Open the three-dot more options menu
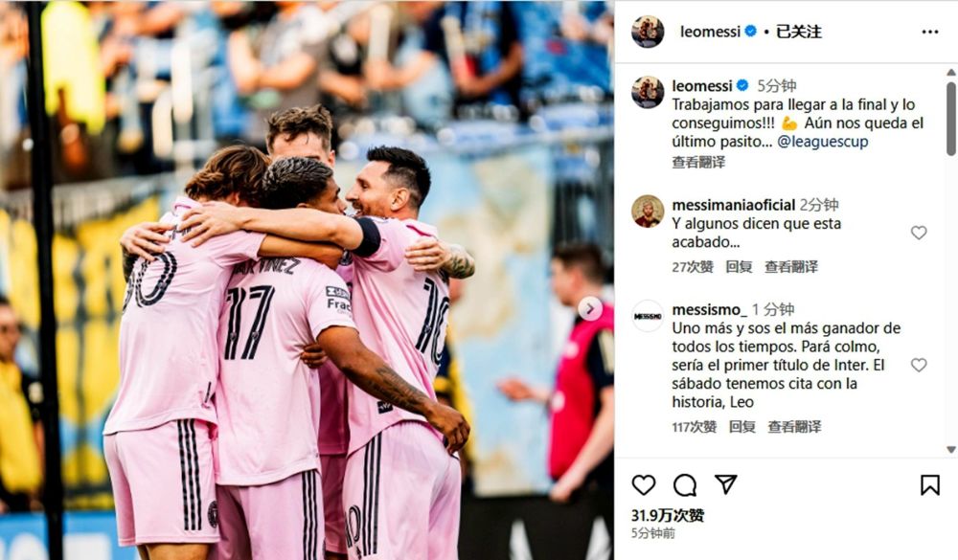 point(930,32)
